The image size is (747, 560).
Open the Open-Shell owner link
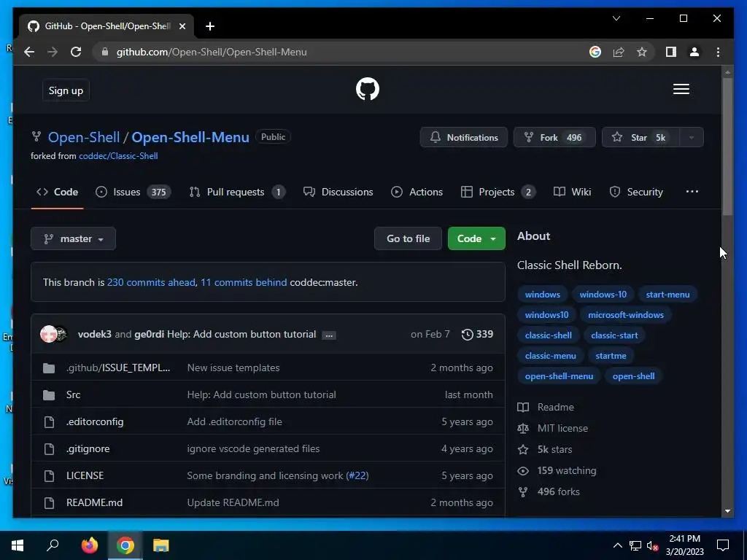tap(84, 137)
